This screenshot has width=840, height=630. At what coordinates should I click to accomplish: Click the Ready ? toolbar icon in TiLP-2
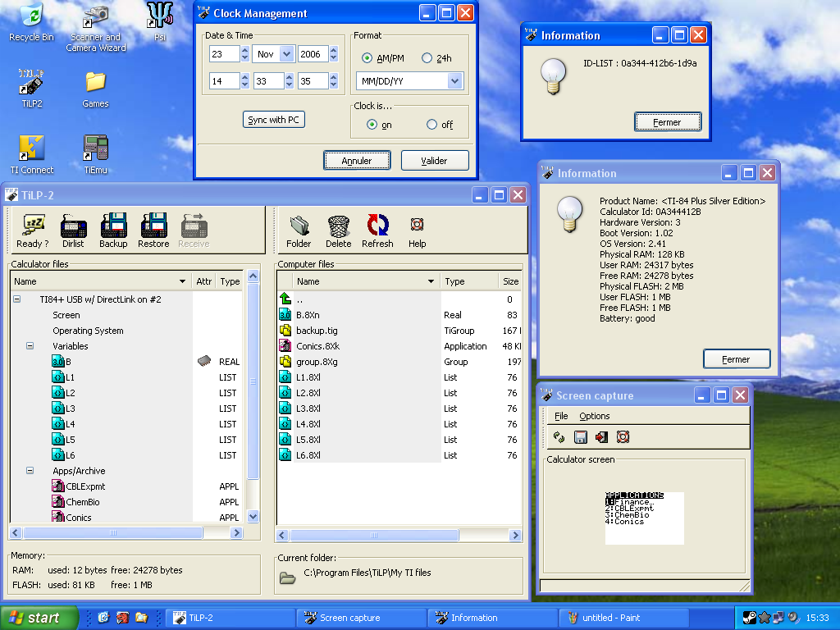click(33, 231)
